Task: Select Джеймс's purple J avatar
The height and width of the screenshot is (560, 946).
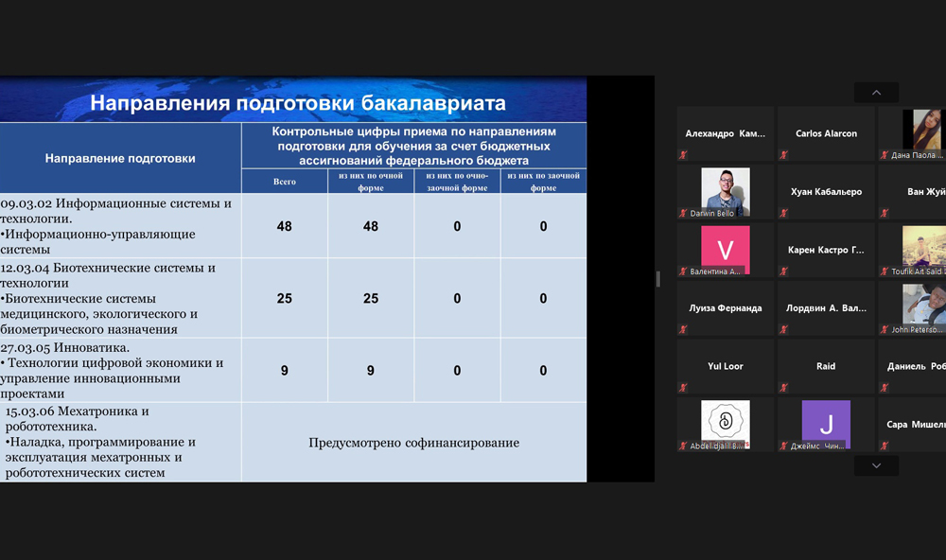Action: 826,424
